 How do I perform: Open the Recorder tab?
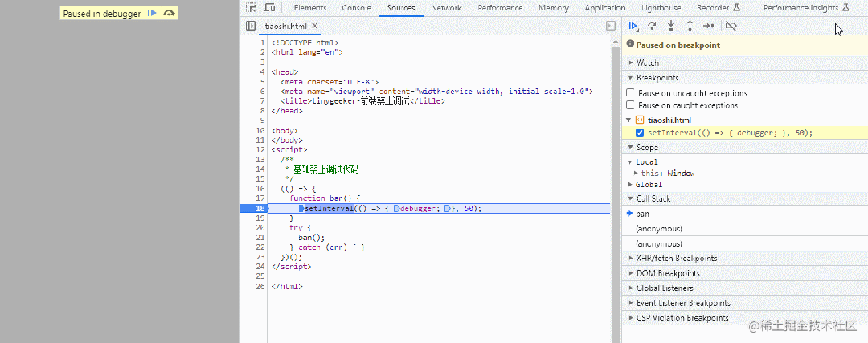coord(719,8)
